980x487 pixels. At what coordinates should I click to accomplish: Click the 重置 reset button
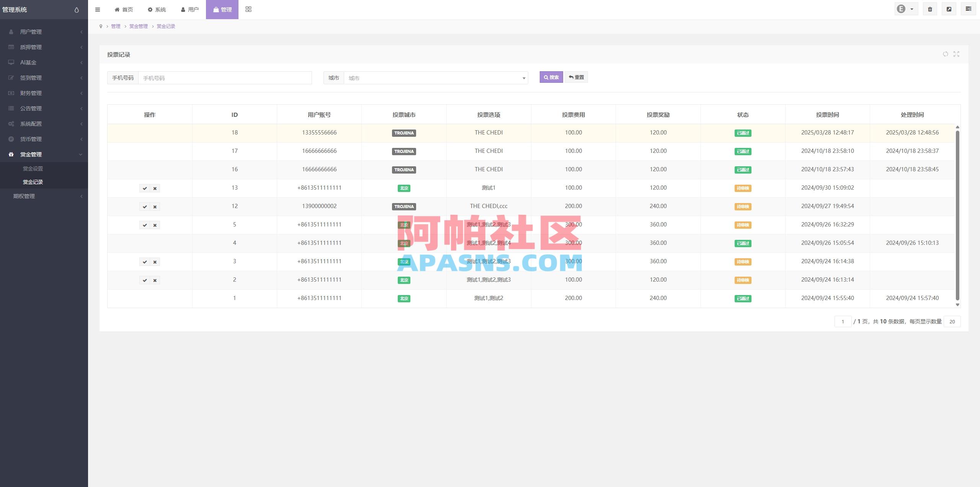576,77
